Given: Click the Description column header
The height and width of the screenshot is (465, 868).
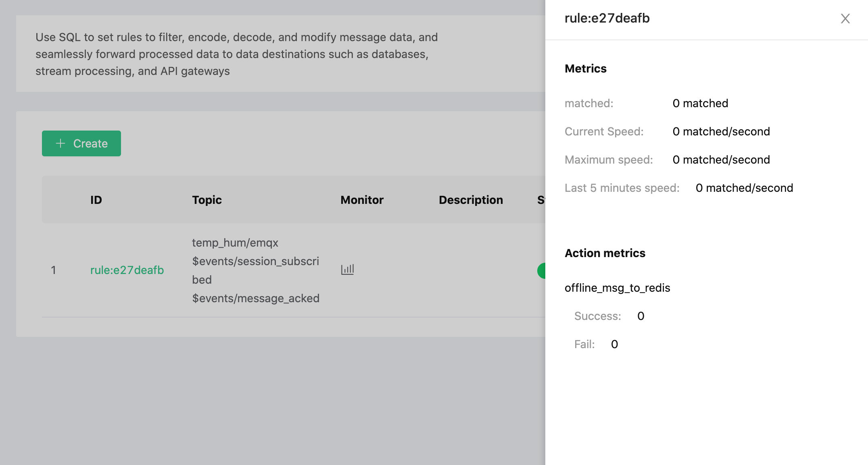Looking at the screenshot, I should point(471,200).
